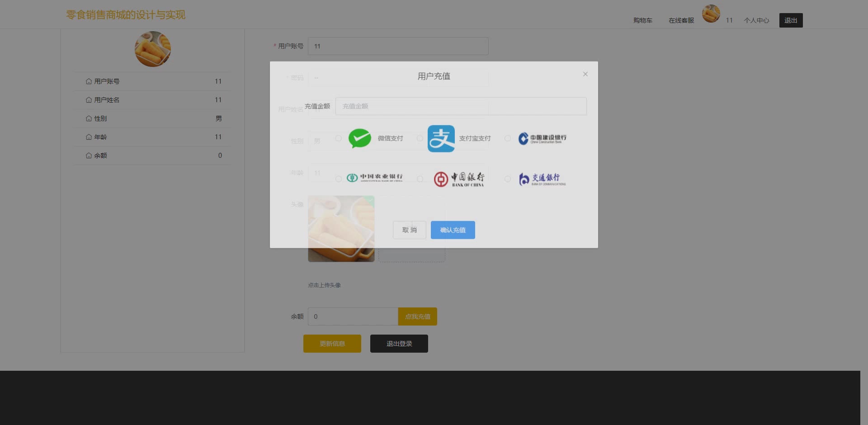Click the 点我充值 button
The width and height of the screenshot is (868, 425).
tap(418, 316)
